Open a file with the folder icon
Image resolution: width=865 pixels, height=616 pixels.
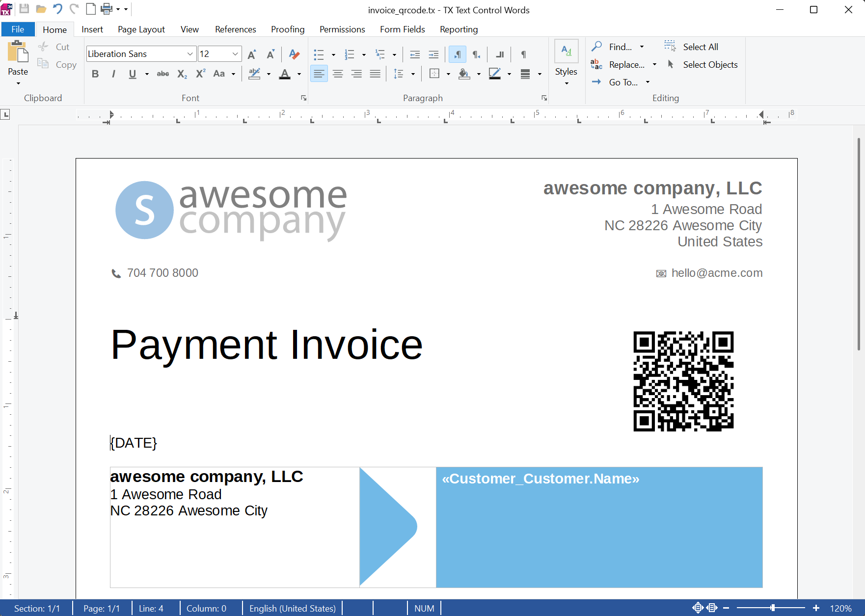41,9
